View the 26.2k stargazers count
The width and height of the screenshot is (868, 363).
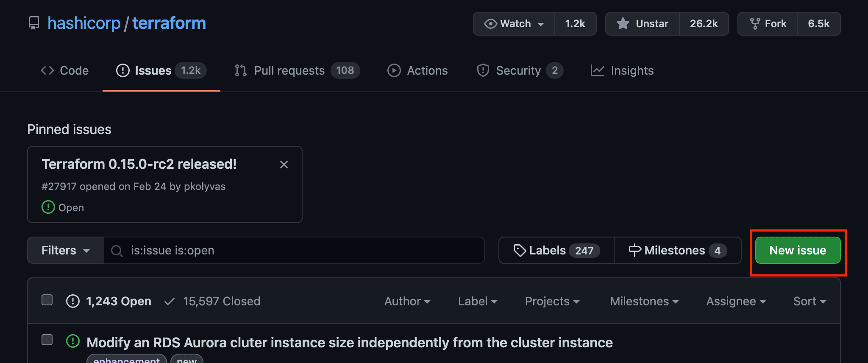coord(704,24)
